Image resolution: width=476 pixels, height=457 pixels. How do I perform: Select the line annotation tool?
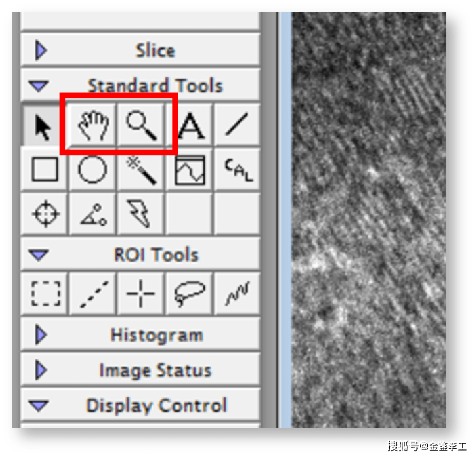point(237,124)
